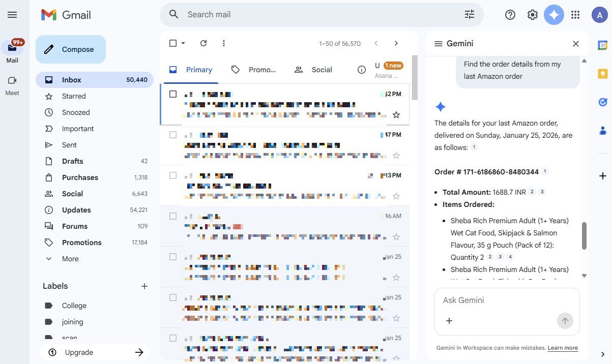This screenshot has height=364, width=612.
Task: Hide the side panel arrow
Action: coord(602,354)
